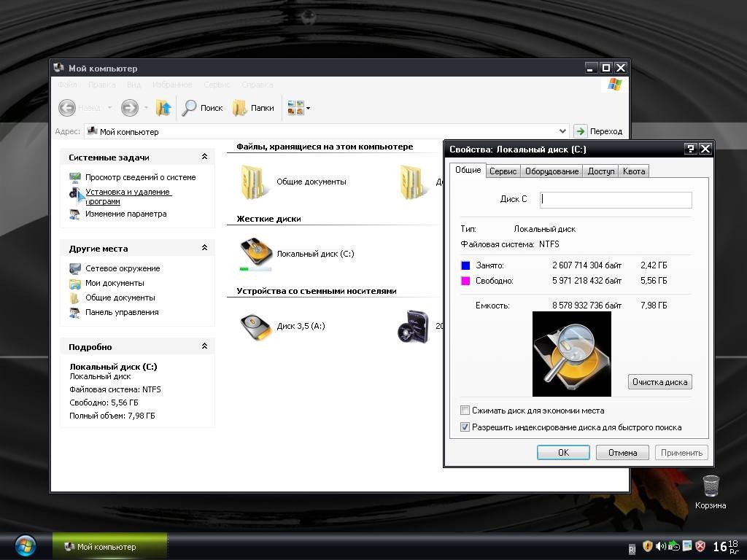Click the Диск C label text field

[x=616, y=200]
